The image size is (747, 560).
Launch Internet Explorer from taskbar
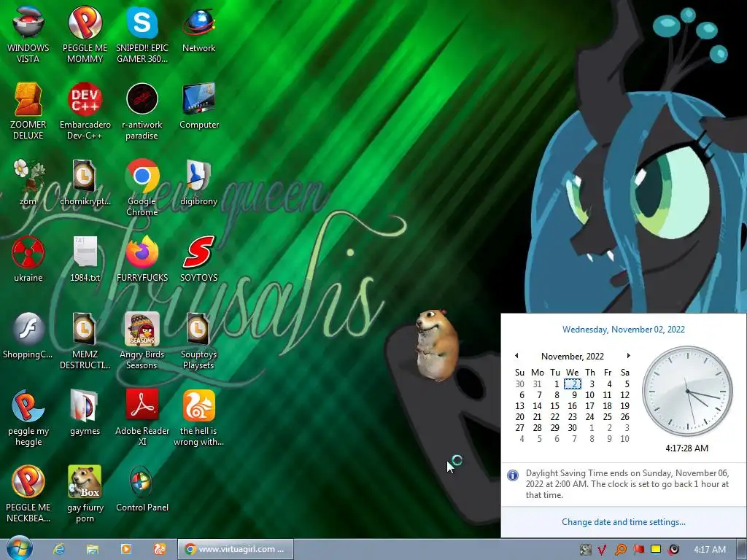59,549
